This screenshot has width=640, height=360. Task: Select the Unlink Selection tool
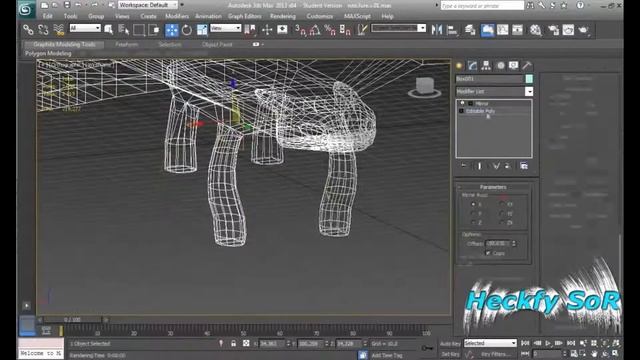click(x=43, y=30)
